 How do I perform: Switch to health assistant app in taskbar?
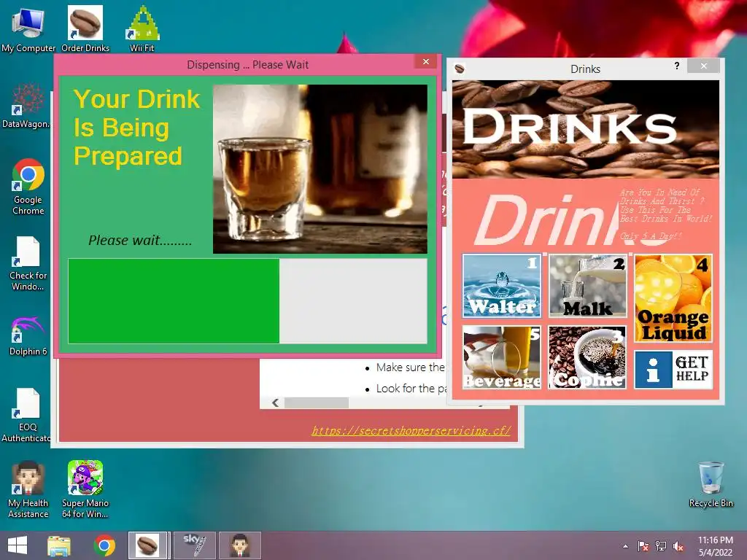(240, 545)
